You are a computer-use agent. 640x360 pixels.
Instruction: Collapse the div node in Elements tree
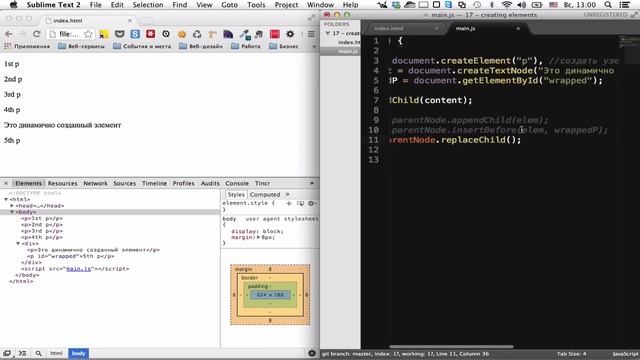[x=18, y=244]
